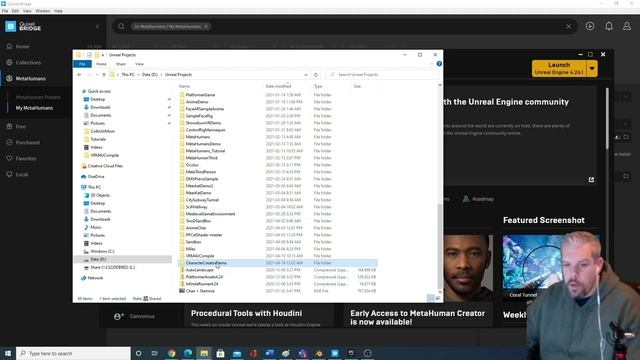Select the MetaHumans_Tutorial folder
The image size is (640, 360).
pos(205,151)
